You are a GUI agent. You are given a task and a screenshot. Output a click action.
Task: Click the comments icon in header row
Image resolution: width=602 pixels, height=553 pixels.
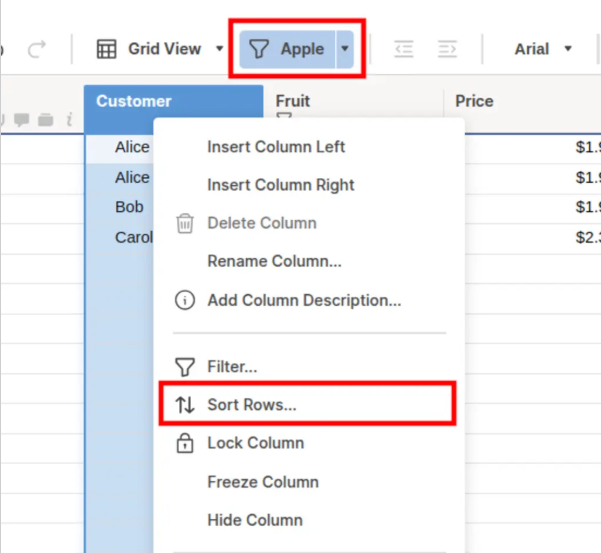point(22,120)
